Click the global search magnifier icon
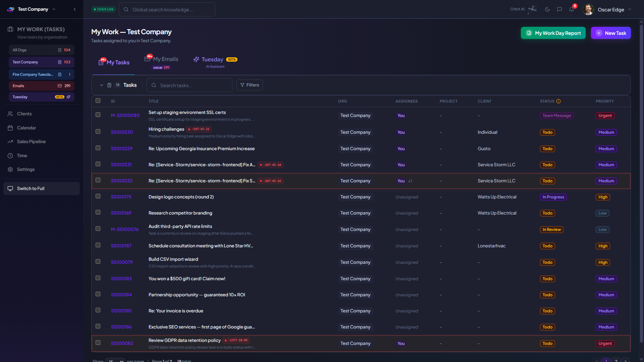This screenshot has height=362, width=644. pyautogui.click(x=126, y=9)
